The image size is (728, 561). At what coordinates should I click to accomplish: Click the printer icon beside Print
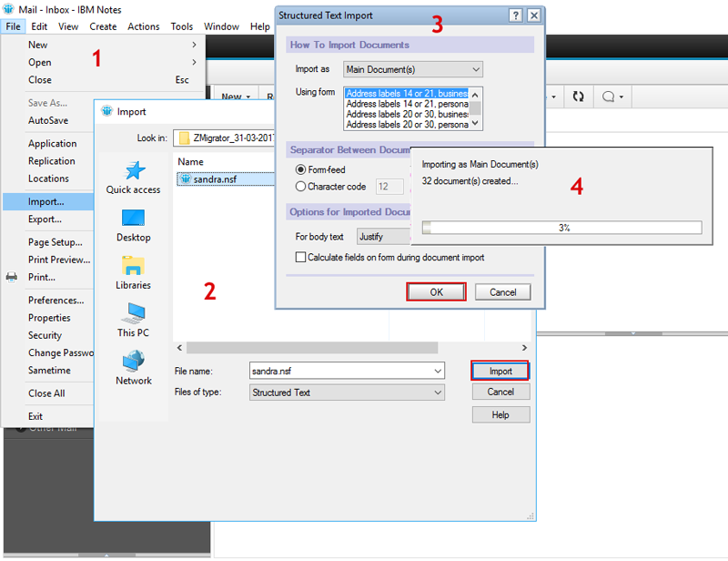coord(12,278)
